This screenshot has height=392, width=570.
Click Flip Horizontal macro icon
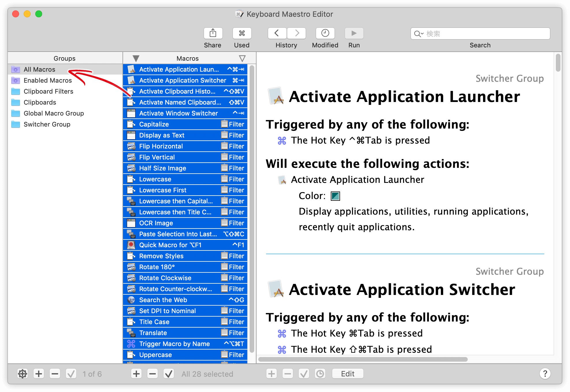[131, 146]
